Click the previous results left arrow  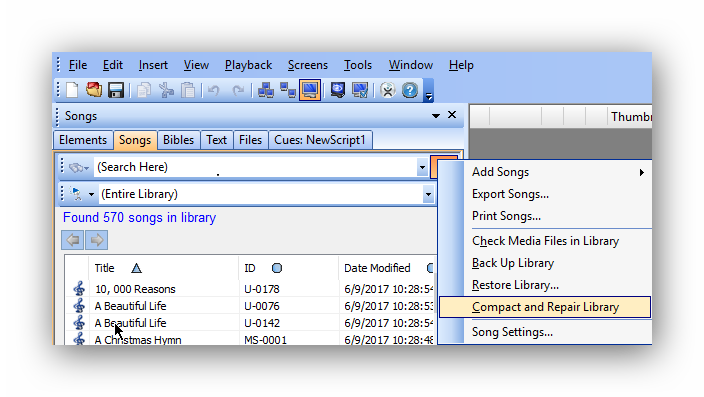click(72, 240)
